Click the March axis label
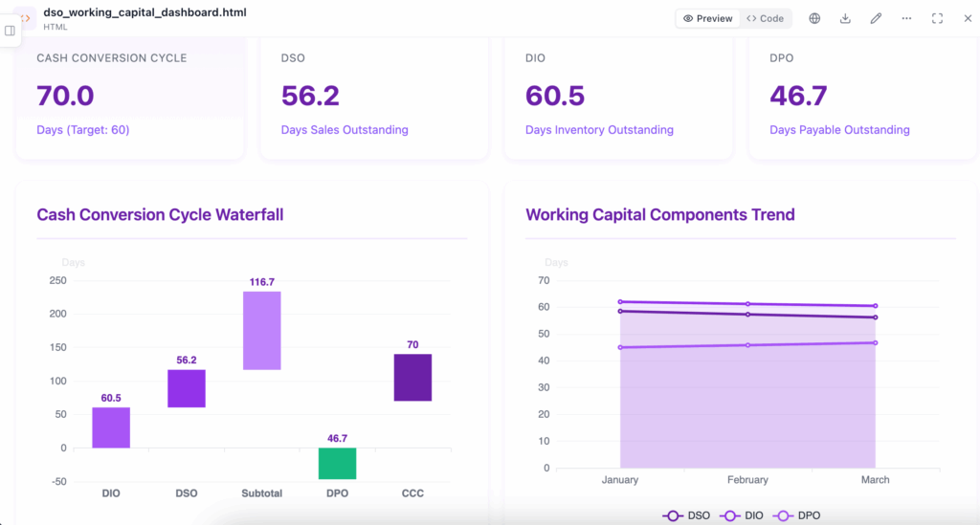Screen dimensions: 980x525 click(x=875, y=480)
